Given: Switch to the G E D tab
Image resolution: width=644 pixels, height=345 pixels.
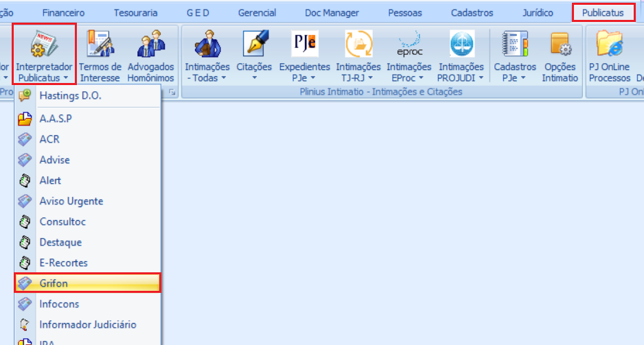Looking at the screenshot, I should [198, 13].
